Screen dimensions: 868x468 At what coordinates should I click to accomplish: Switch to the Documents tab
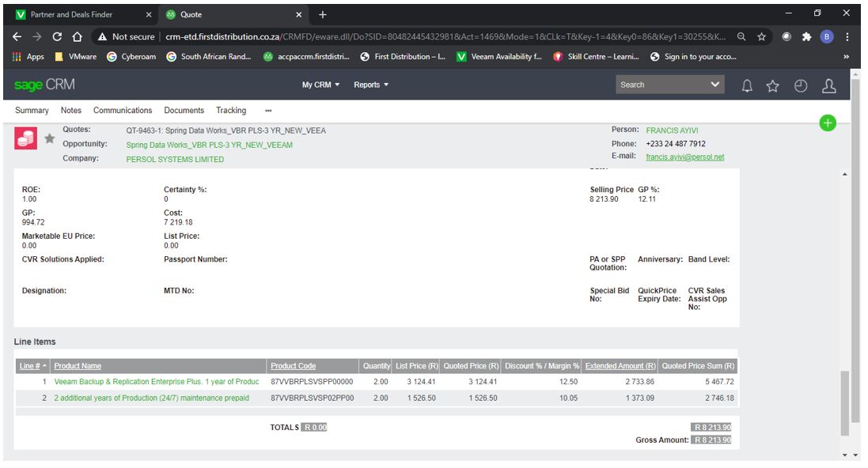point(184,111)
